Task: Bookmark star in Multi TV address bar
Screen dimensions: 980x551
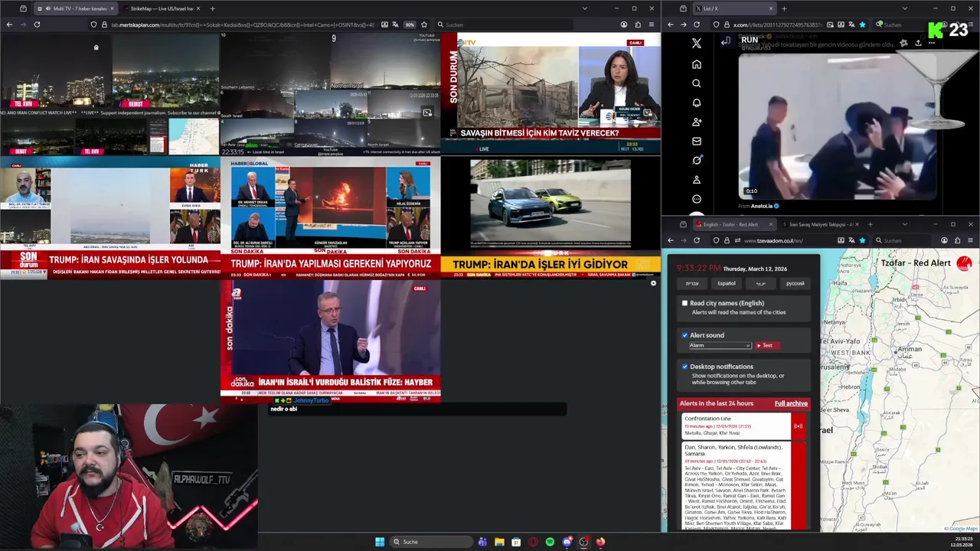Action: coord(423,24)
